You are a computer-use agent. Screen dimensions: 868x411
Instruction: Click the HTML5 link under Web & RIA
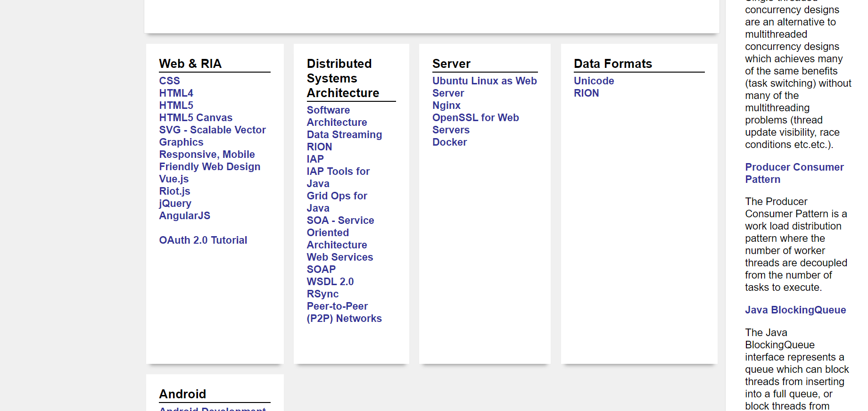pyautogui.click(x=176, y=105)
